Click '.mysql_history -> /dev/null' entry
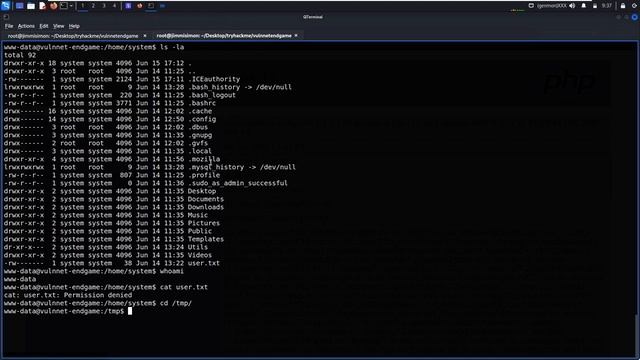 click(242, 167)
